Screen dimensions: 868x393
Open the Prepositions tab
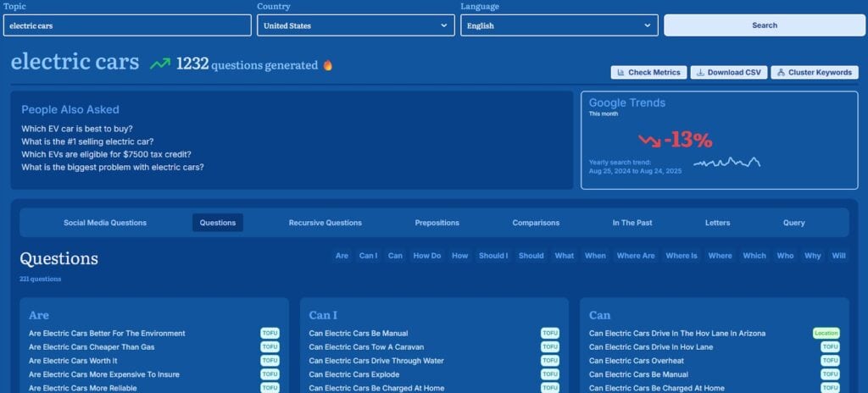tap(437, 223)
